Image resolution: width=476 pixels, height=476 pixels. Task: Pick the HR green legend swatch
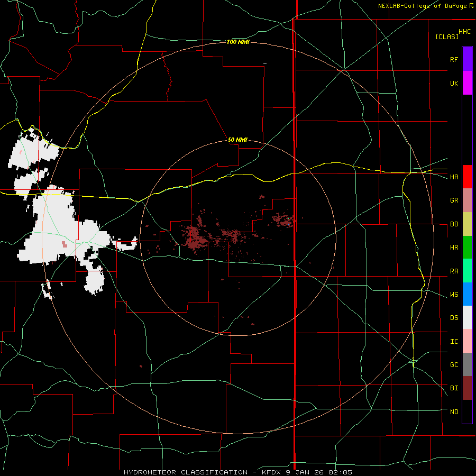[467, 248]
